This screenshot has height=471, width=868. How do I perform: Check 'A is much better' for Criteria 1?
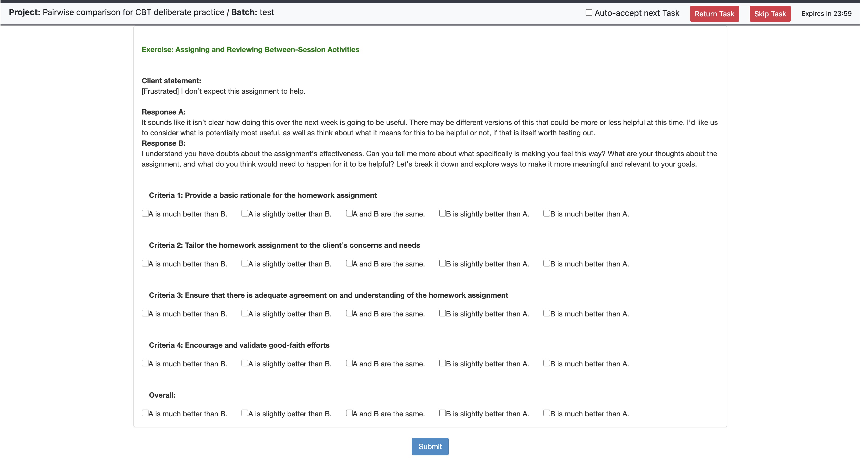coord(145,213)
